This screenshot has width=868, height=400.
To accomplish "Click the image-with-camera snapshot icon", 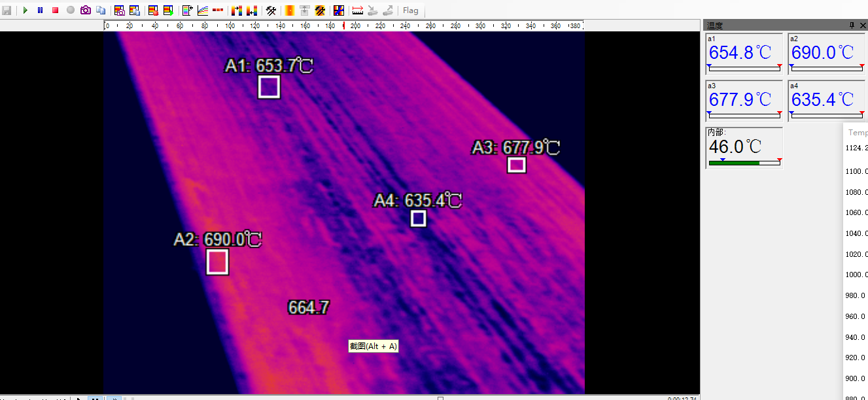I will click(x=120, y=10).
